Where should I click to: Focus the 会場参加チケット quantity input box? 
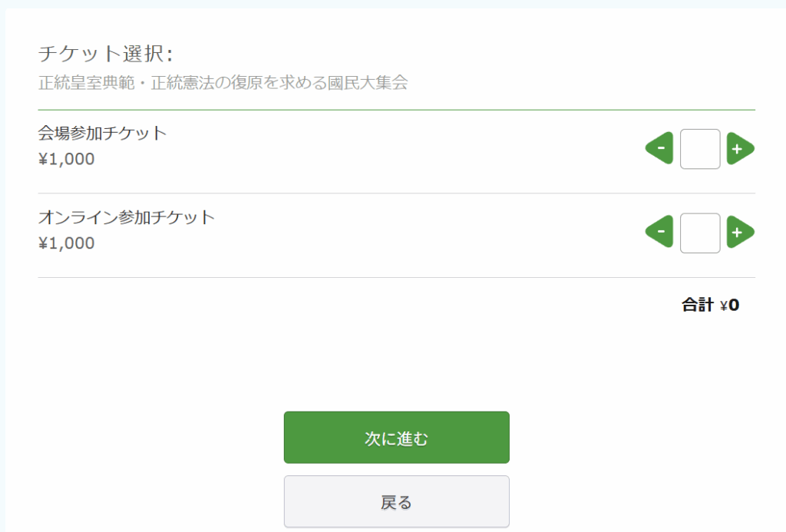699,148
